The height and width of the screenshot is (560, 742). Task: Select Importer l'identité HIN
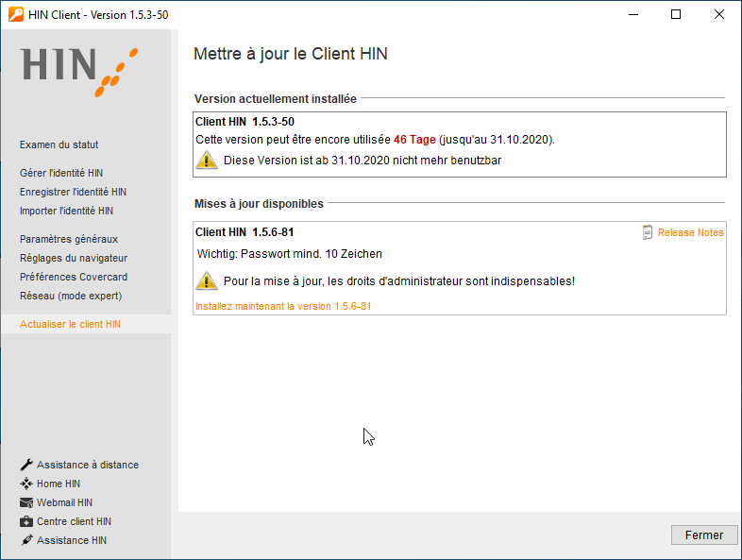point(67,212)
